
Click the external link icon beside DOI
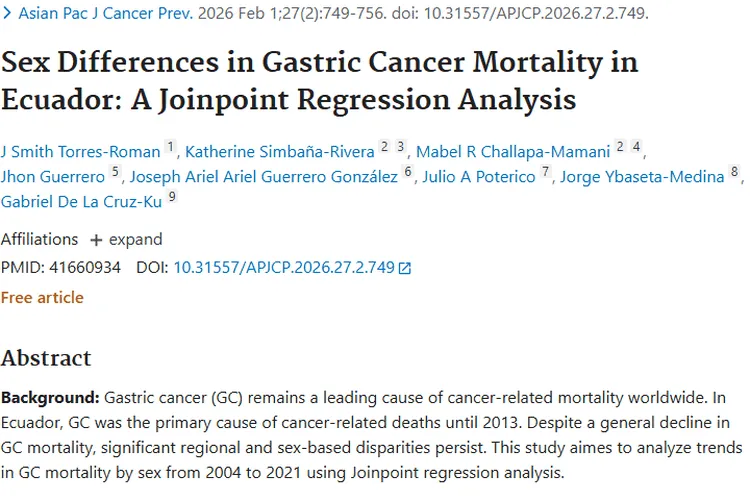click(405, 268)
